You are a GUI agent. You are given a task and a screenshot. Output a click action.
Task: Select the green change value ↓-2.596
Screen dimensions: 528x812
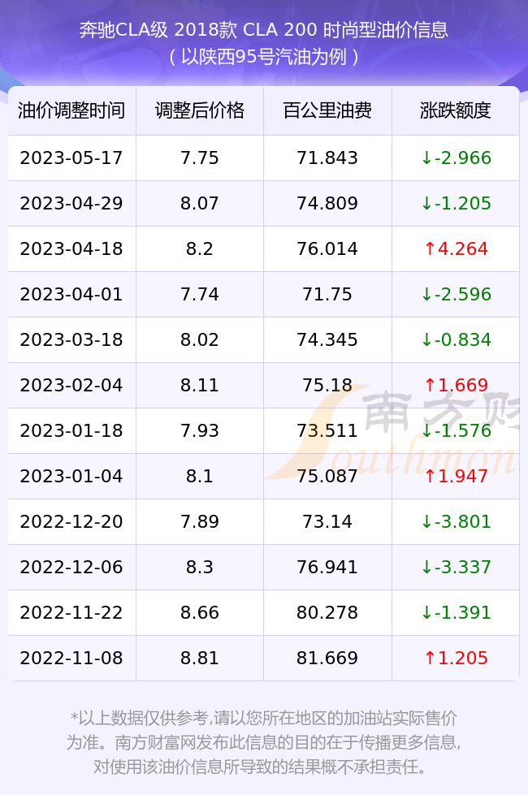click(x=456, y=295)
